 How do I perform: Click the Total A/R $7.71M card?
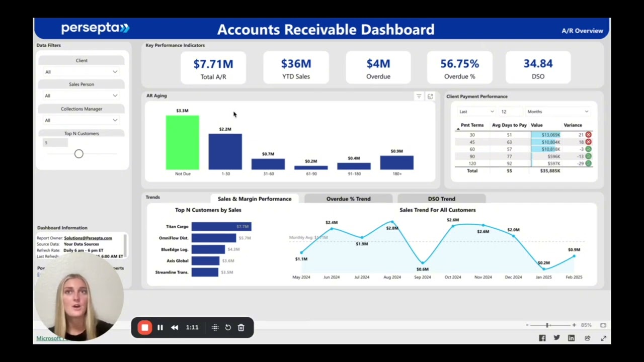[213, 68]
